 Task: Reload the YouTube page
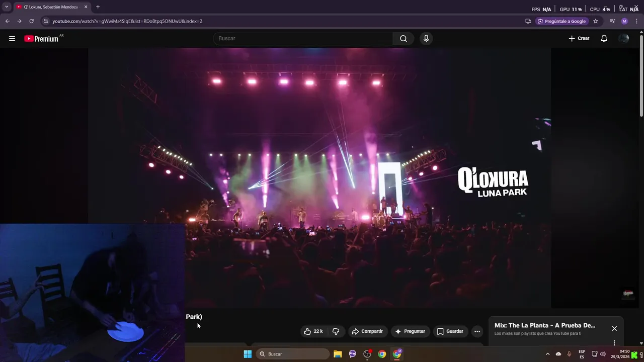pos(31,21)
